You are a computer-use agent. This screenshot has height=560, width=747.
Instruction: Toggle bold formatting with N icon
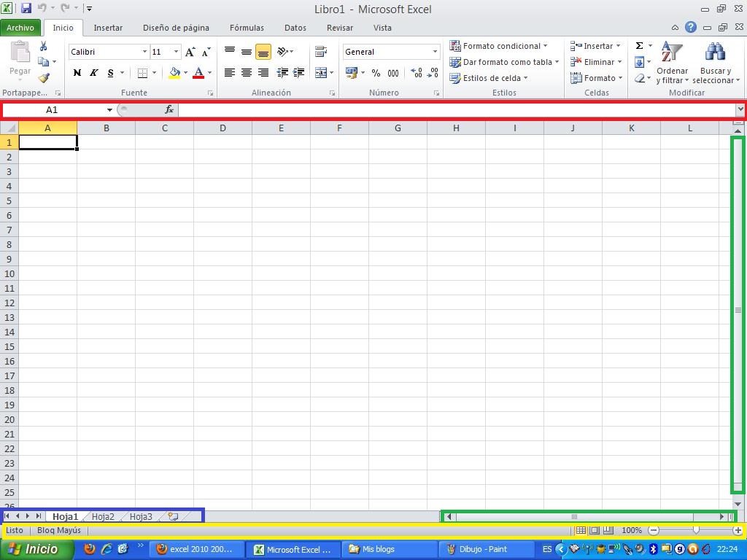click(x=77, y=73)
